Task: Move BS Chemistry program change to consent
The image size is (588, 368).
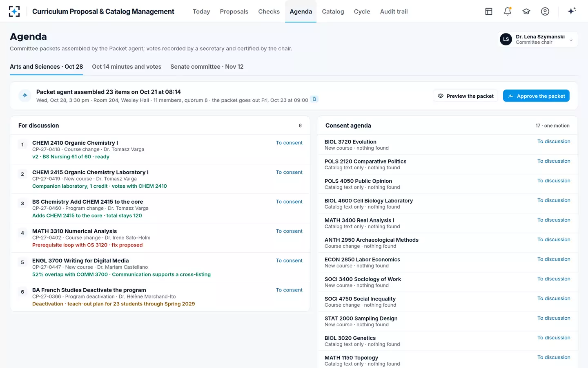Action: 289,202
